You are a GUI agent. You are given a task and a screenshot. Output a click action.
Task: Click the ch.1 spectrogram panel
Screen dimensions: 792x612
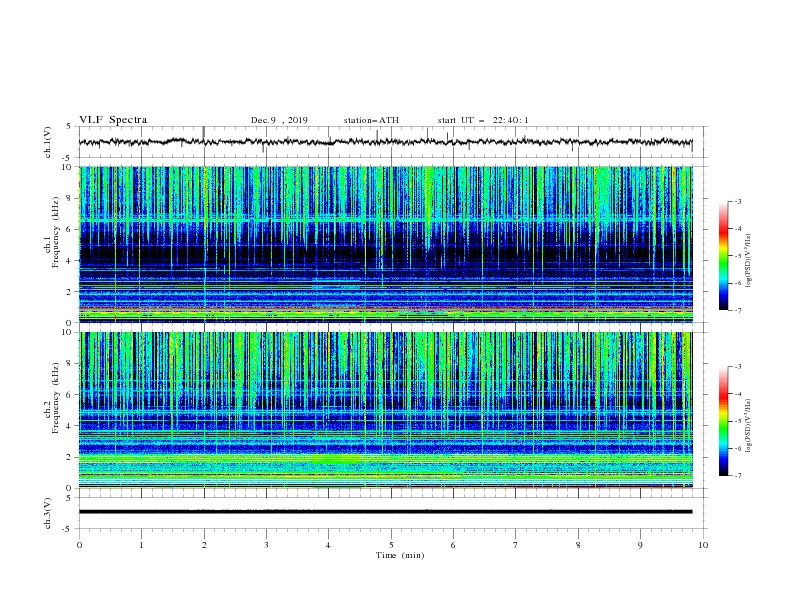(x=386, y=244)
